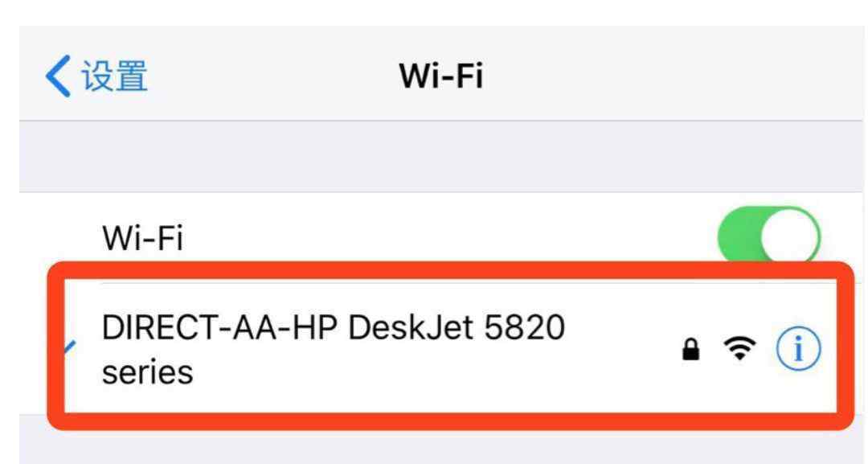Image resolution: width=868 pixels, height=464 pixels.
Task: Click the word "series" in the network name
Action: (x=147, y=372)
